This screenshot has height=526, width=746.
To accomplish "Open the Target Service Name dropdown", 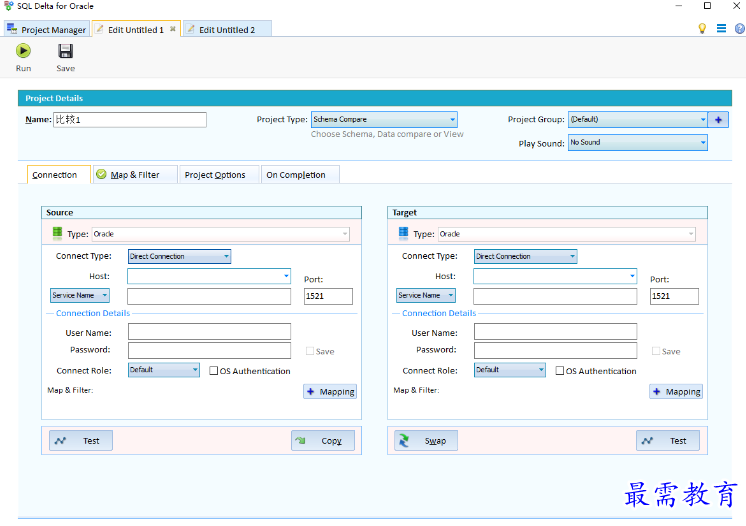I will pyautogui.click(x=426, y=295).
